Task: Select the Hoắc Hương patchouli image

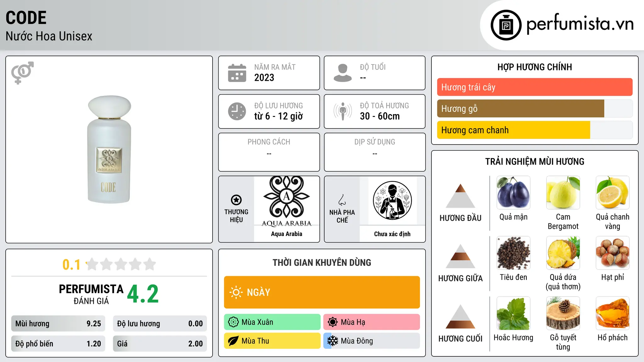Action: click(513, 313)
